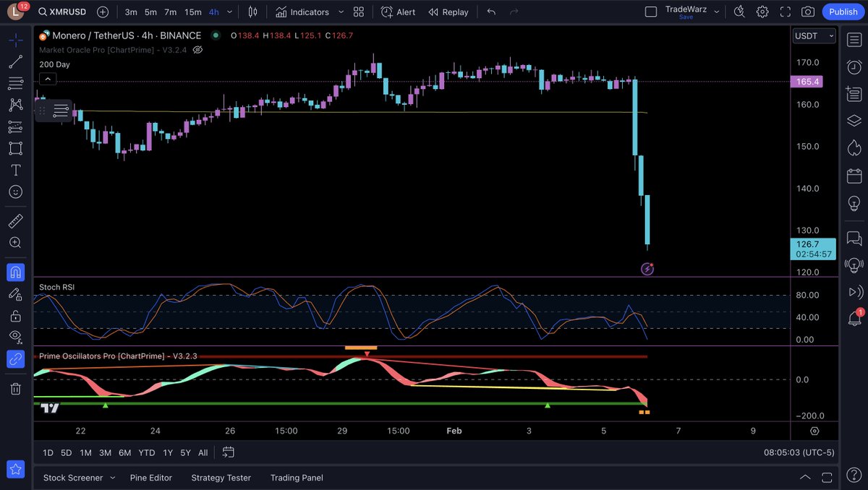Take a chart snapshot with camera
The width and height of the screenshot is (868, 490).
pos(808,12)
